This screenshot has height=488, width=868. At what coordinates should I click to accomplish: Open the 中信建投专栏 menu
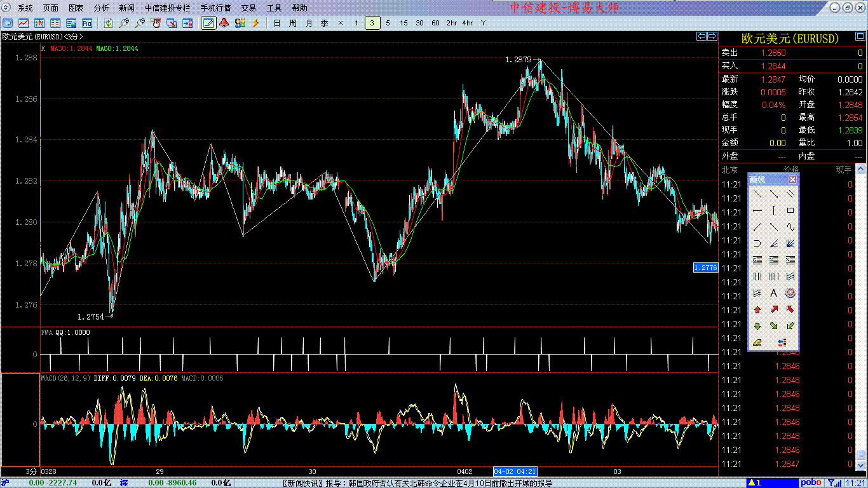click(x=168, y=8)
